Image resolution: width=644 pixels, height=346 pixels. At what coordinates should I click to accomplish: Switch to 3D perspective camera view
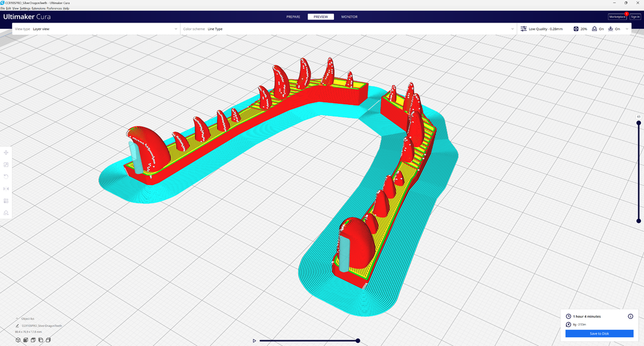(18, 340)
